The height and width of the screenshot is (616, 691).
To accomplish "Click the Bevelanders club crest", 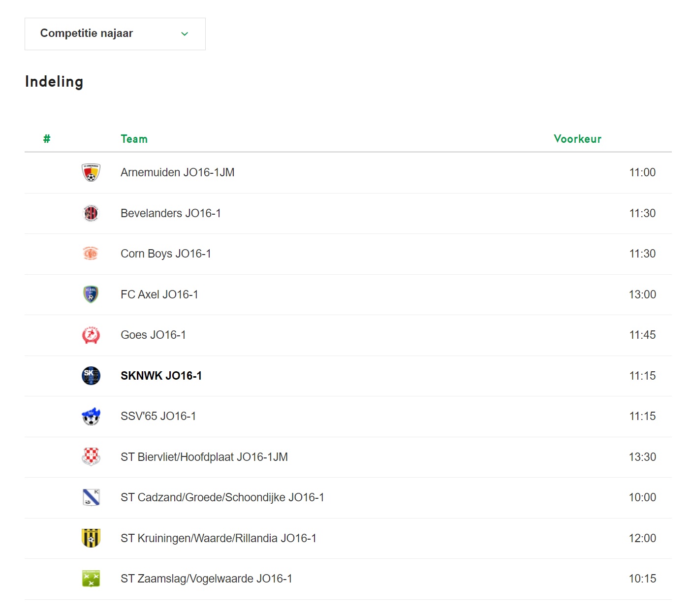I will (x=91, y=213).
